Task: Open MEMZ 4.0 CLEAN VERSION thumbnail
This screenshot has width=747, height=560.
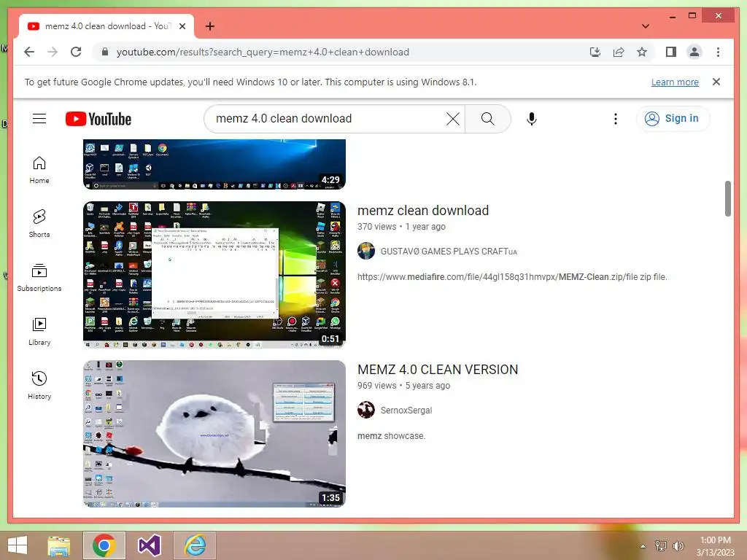Action: (214, 433)
